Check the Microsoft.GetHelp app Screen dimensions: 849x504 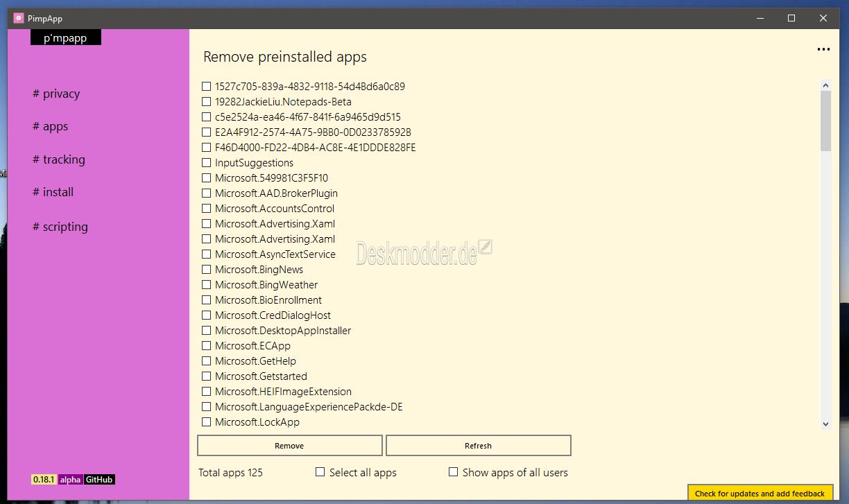point(206,361)
